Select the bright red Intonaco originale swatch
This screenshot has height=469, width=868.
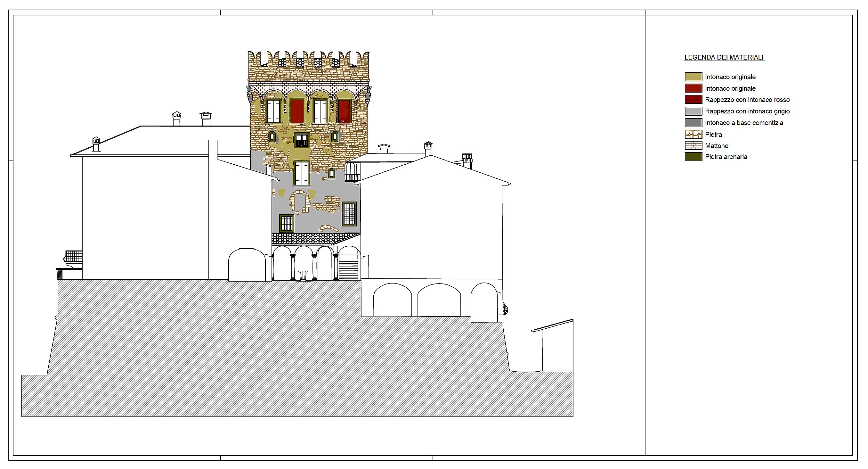694,88
